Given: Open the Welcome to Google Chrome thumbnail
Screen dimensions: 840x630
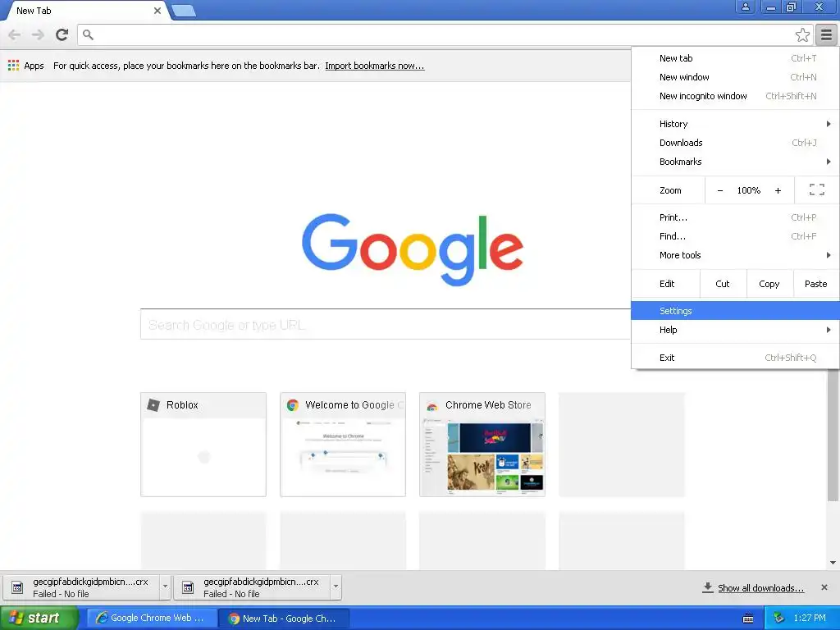Looking at the screenshot, I should click(343, 445).
